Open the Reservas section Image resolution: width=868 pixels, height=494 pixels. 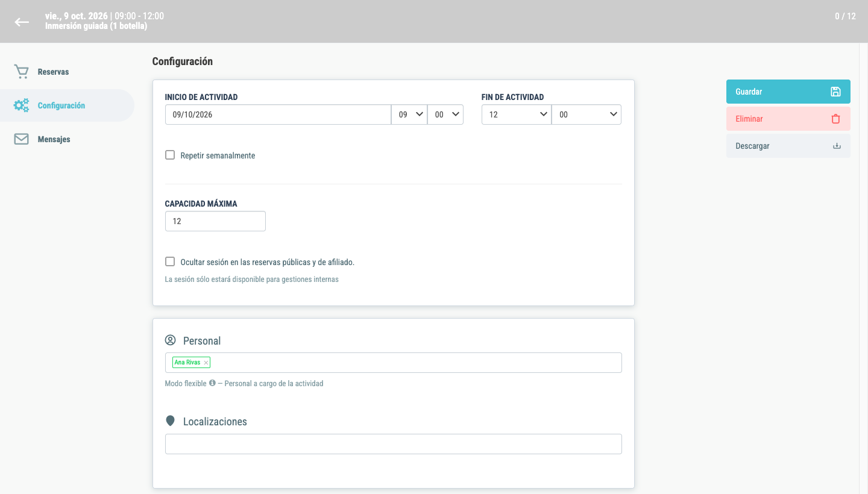[67, 72]
